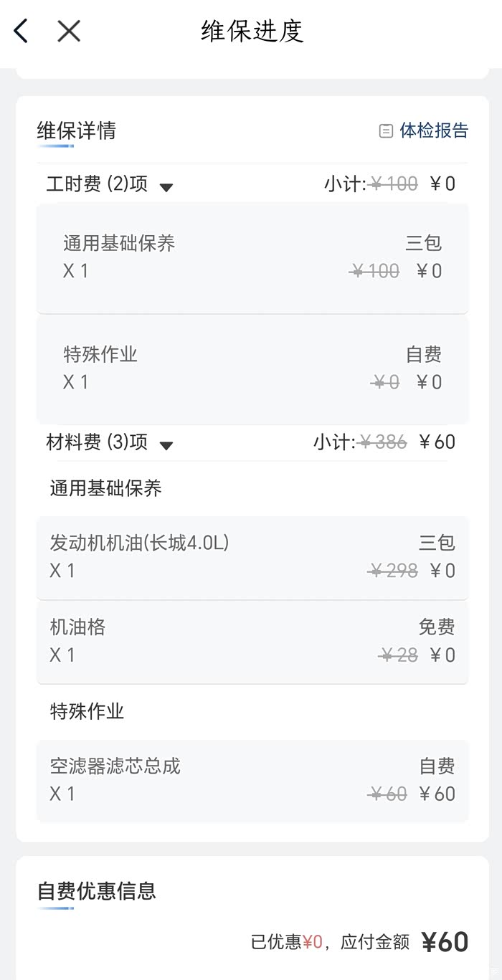Close the maintenance progress page
502x980 pixels.
click(x=69, y=31)
